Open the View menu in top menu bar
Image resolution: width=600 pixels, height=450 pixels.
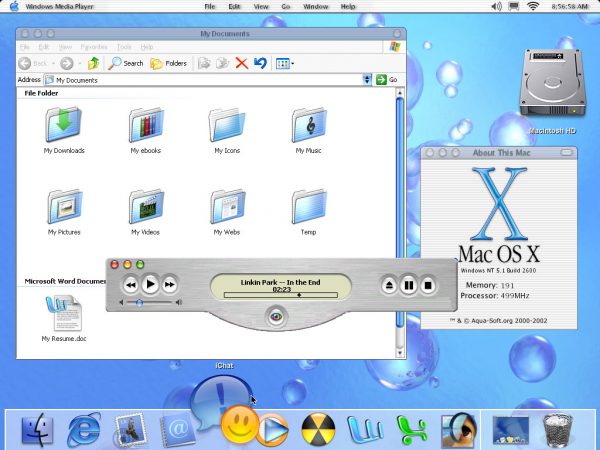point(261,7)
